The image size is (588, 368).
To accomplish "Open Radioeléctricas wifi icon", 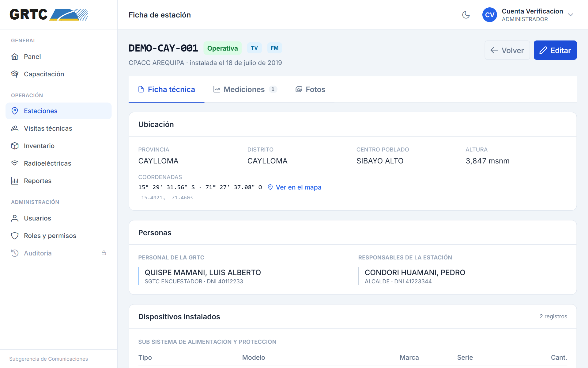I will tap(15, 163).
